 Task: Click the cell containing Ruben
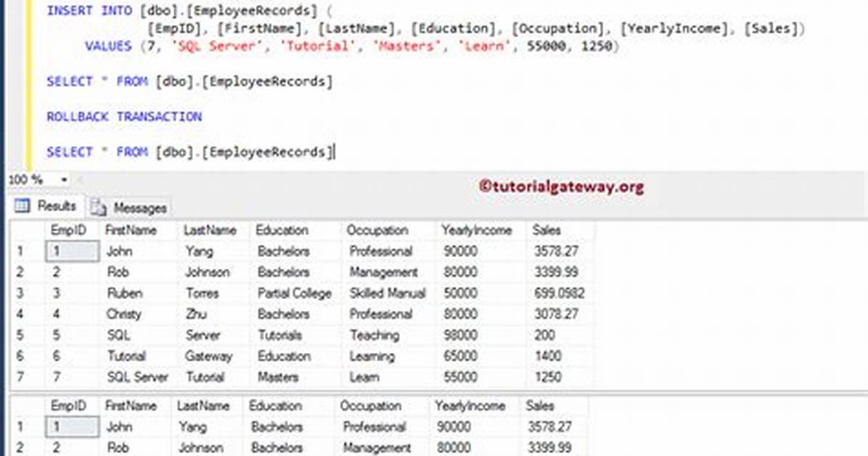pyautogui.click(x=125, y=293)
